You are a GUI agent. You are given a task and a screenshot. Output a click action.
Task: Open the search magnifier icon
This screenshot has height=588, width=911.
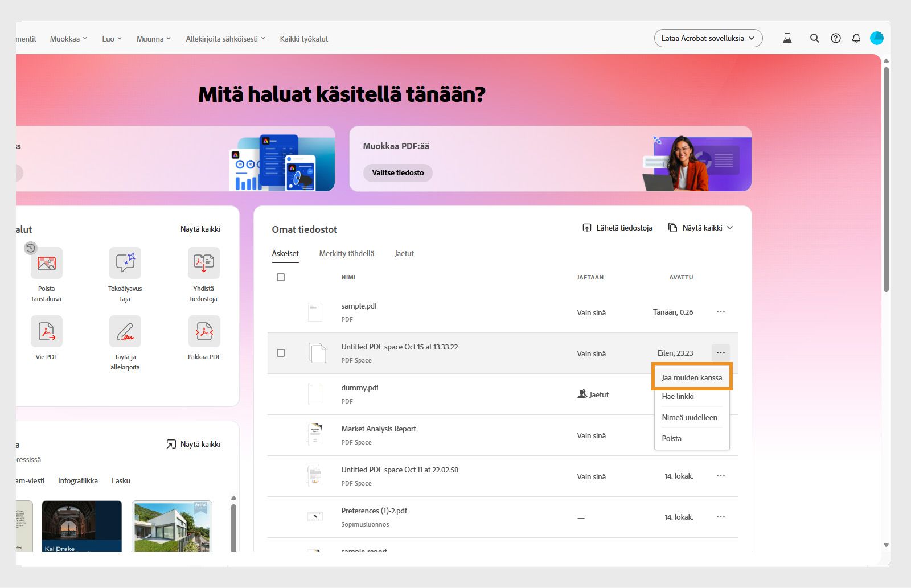814,38
